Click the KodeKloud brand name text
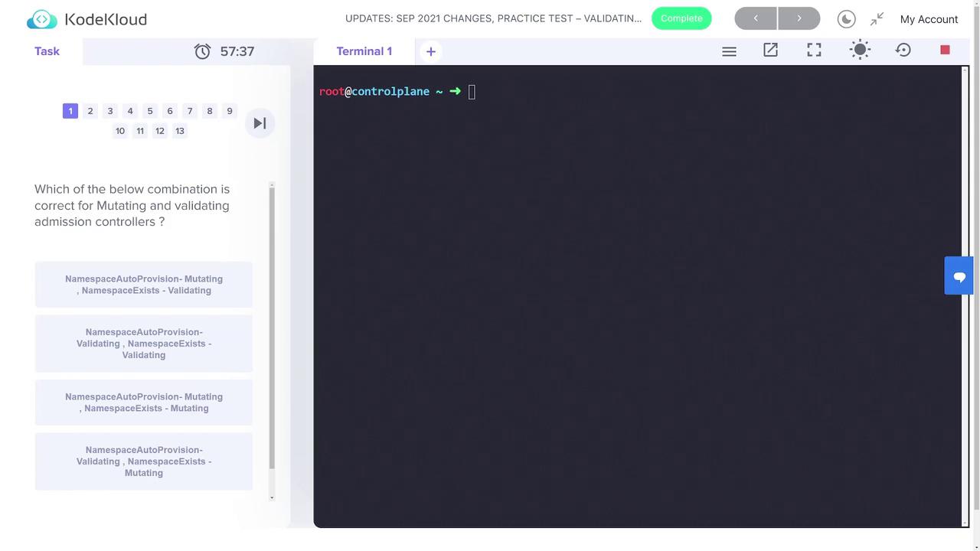Screen dimensions: 980x551 point(106,19)
